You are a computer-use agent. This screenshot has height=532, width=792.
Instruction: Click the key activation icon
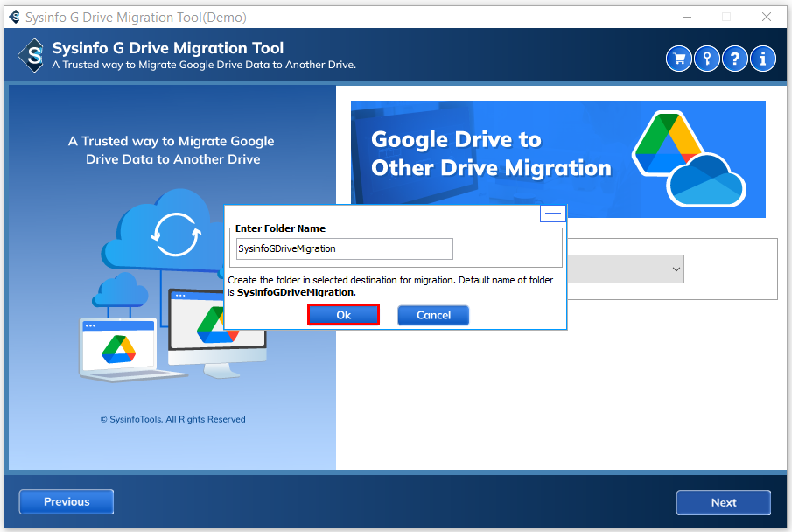point(707,59)
